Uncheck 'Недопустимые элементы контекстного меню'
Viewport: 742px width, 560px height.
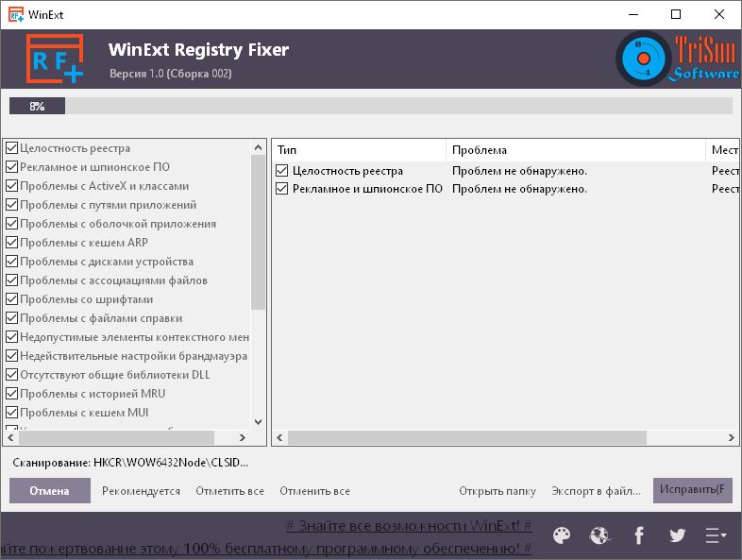click(12, 337)
